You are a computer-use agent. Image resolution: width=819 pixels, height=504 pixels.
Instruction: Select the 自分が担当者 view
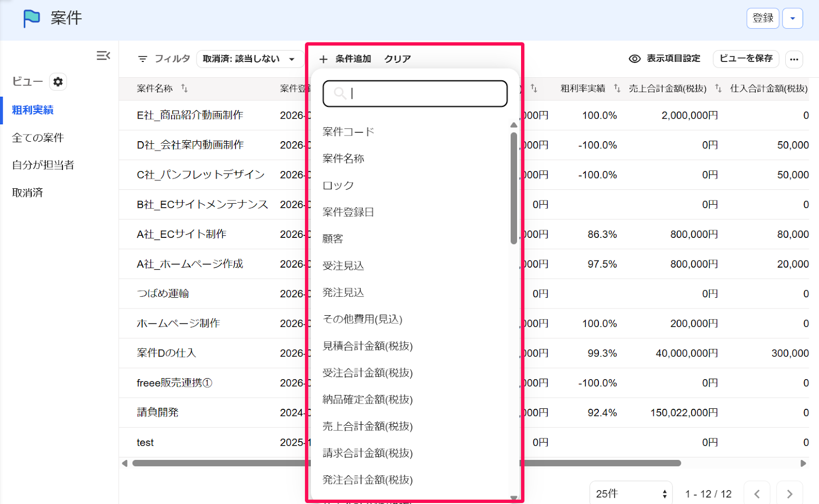point(43,165)
